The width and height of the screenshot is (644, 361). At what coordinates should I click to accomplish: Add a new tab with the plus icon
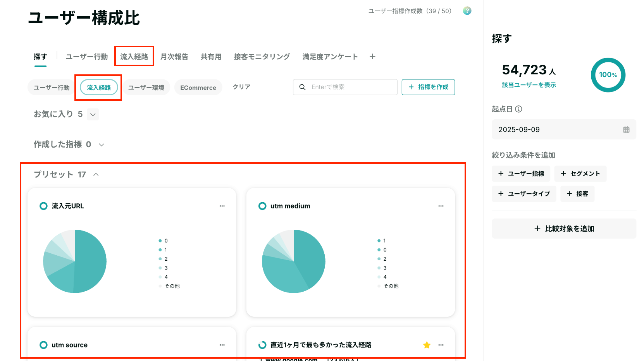(372, 57)
